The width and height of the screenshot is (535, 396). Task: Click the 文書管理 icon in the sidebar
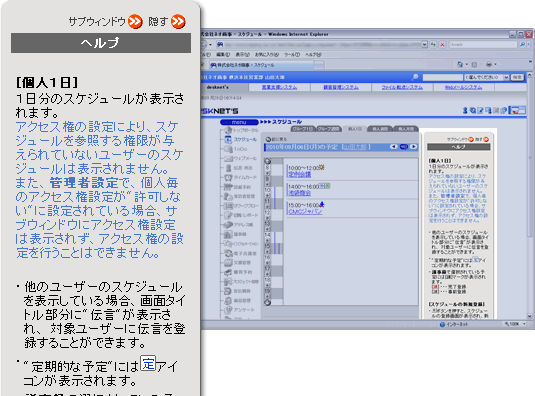point(228,263)
